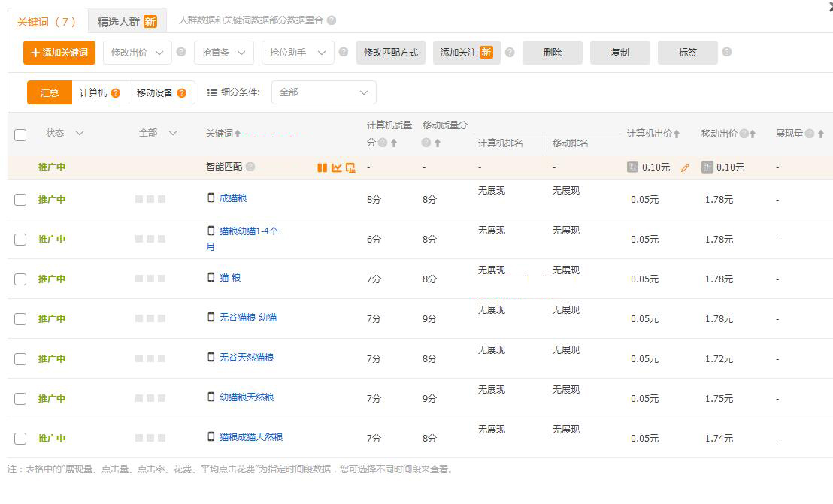Open the 细分条件 全部 filter dropdown
This screenshot has width=833, height=504.
click(x=323, y=92)
